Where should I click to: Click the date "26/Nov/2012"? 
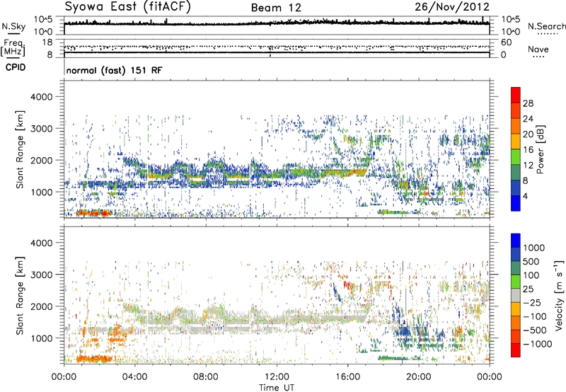(x=452, y=6)
